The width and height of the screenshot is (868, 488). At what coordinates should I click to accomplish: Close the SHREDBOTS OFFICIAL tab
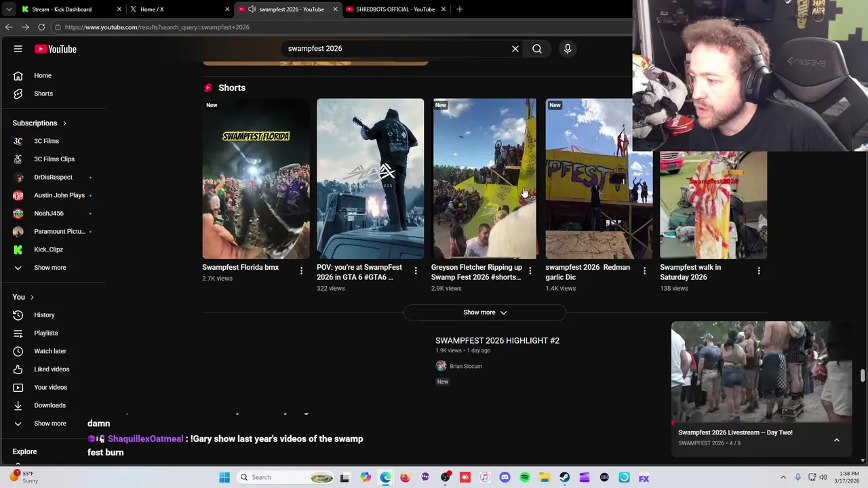[443, 9]
